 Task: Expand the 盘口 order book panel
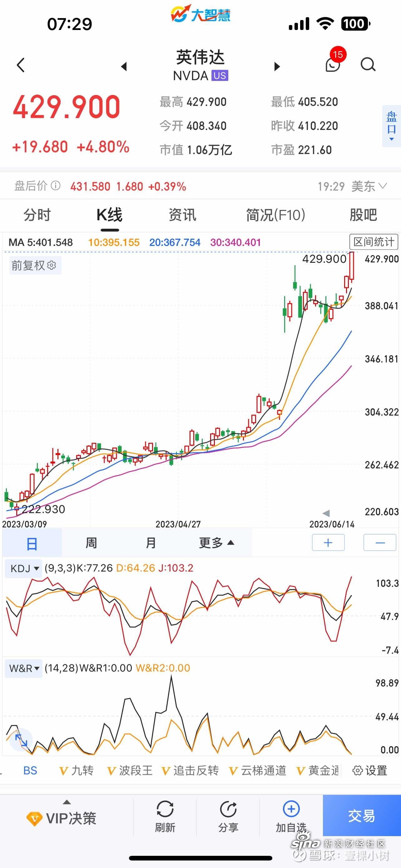pyautogui.click(x=392, y=126)
